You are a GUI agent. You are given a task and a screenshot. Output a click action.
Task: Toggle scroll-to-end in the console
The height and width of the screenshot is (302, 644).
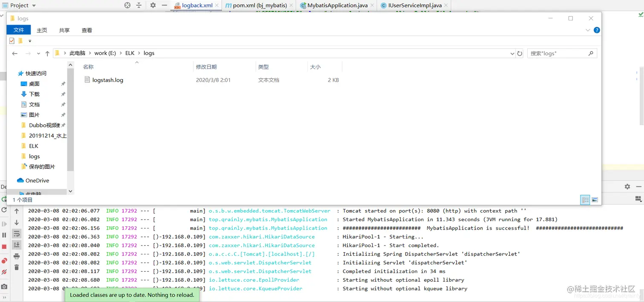click(x=17, y=245)
